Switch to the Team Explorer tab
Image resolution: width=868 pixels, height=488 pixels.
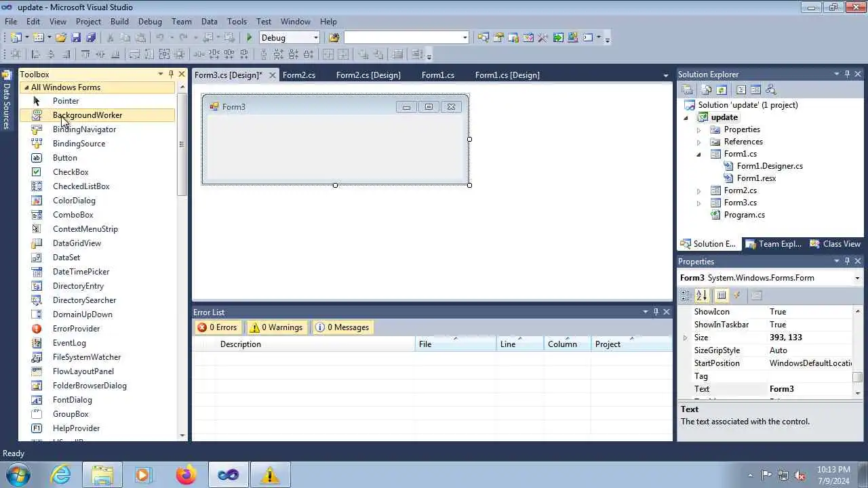(x=774, y=244)
